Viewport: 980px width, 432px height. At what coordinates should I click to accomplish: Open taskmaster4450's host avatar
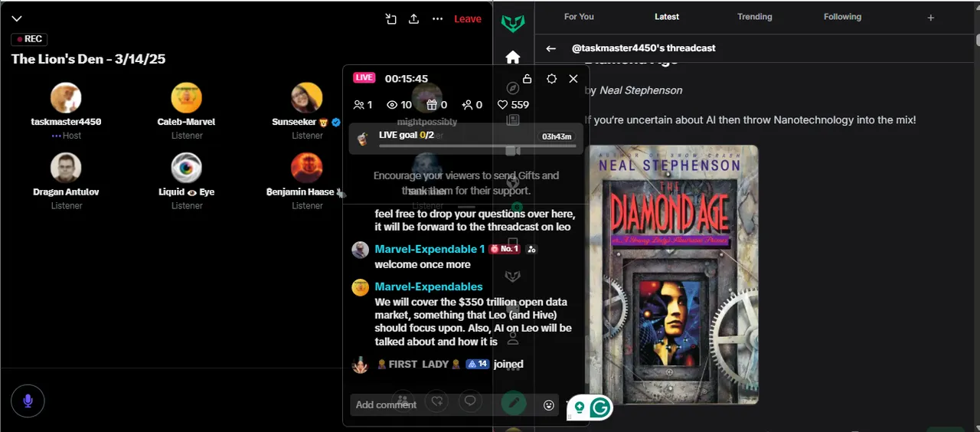66,98
